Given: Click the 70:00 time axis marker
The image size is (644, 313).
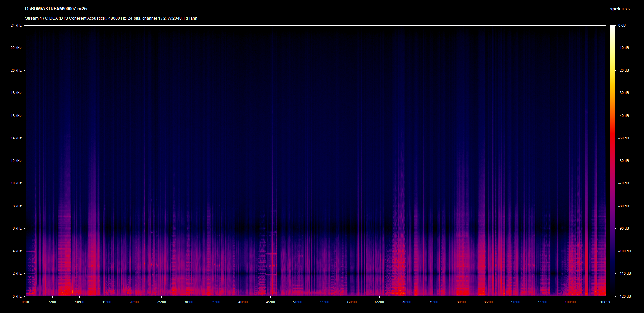Looking at the screenshot, I should 407,302.
